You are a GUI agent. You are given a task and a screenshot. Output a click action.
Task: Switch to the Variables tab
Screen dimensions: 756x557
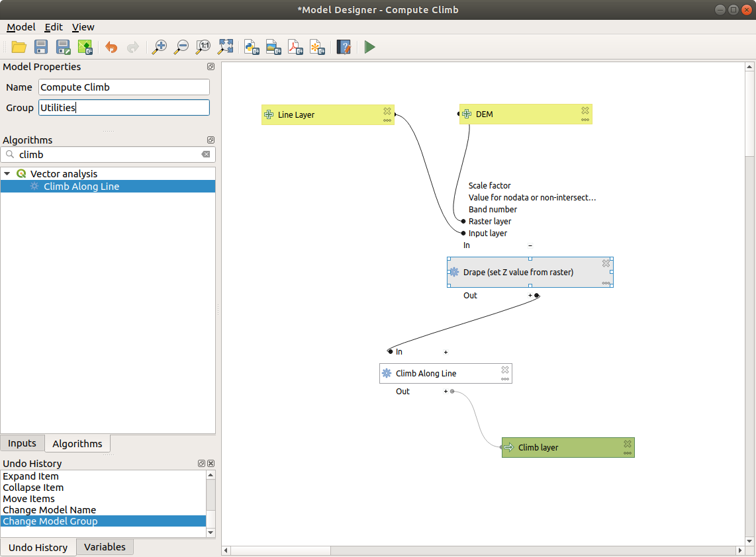(x=105, y=547)
